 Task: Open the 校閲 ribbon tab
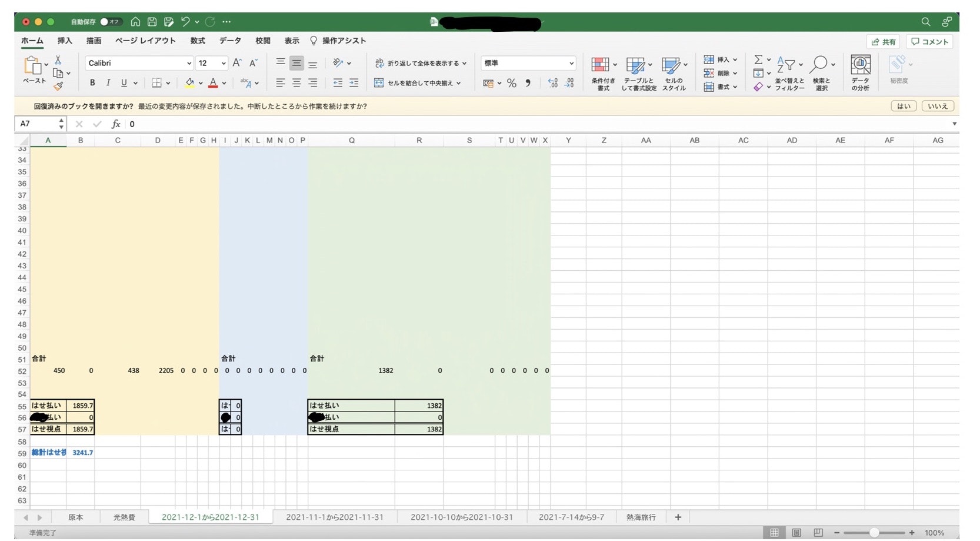pyautogui.click(x=263, y=41)
